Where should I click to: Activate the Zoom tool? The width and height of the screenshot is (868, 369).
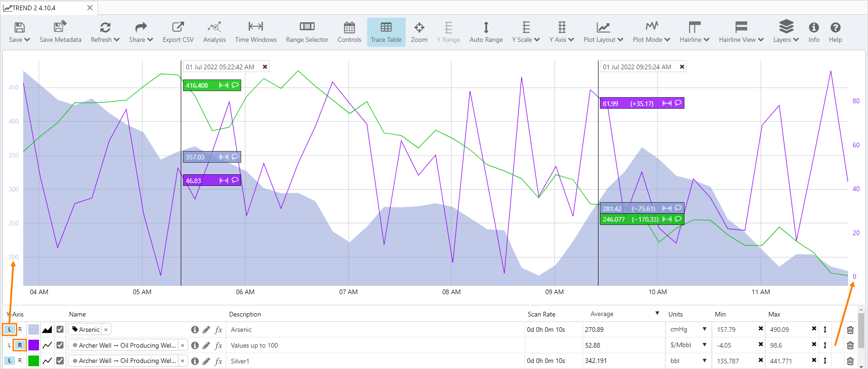[x=419, y=32]
